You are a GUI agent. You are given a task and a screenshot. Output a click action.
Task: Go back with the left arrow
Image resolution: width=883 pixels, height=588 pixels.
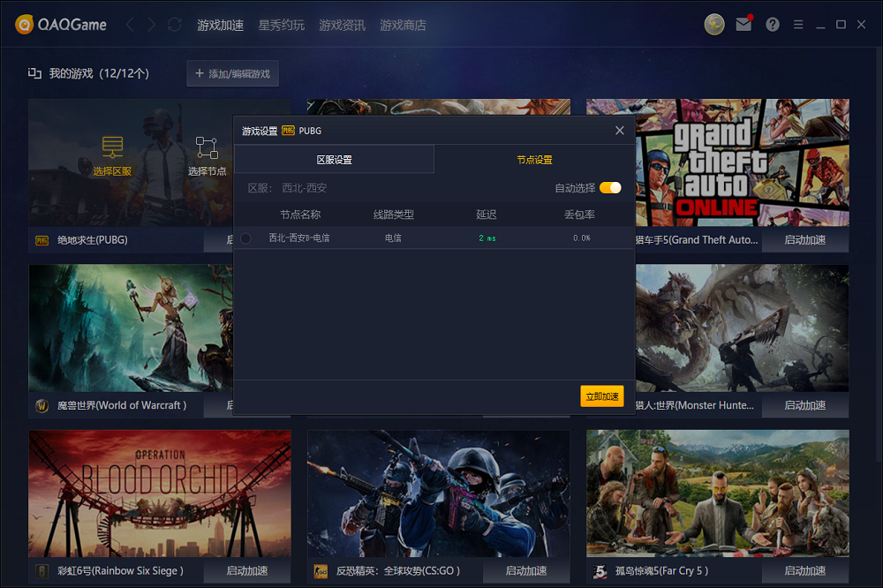click(130, 24)
